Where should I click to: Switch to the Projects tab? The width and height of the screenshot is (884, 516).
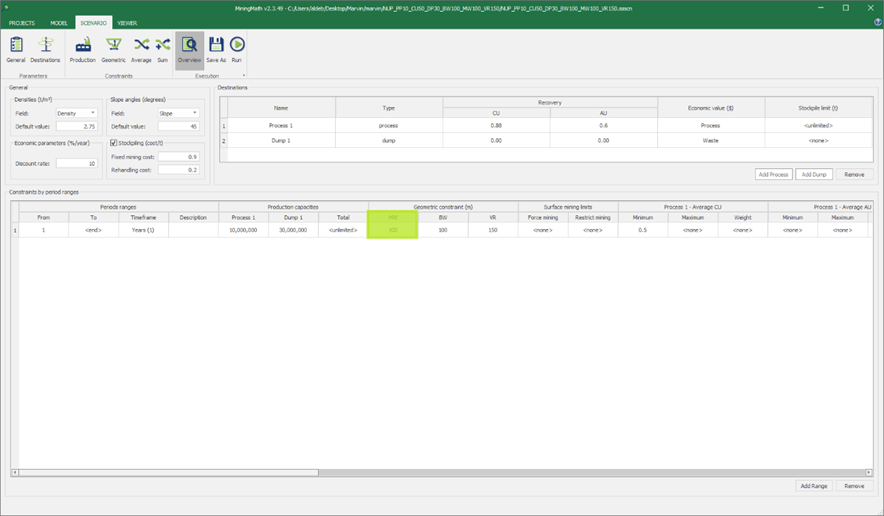(x=22, y=23)
